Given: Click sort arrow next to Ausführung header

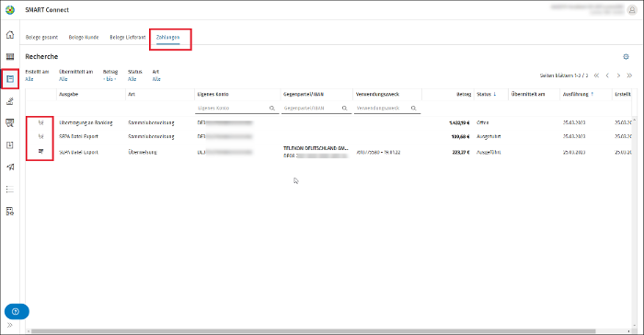Looking at the screenshot, I should coord(592,94).
